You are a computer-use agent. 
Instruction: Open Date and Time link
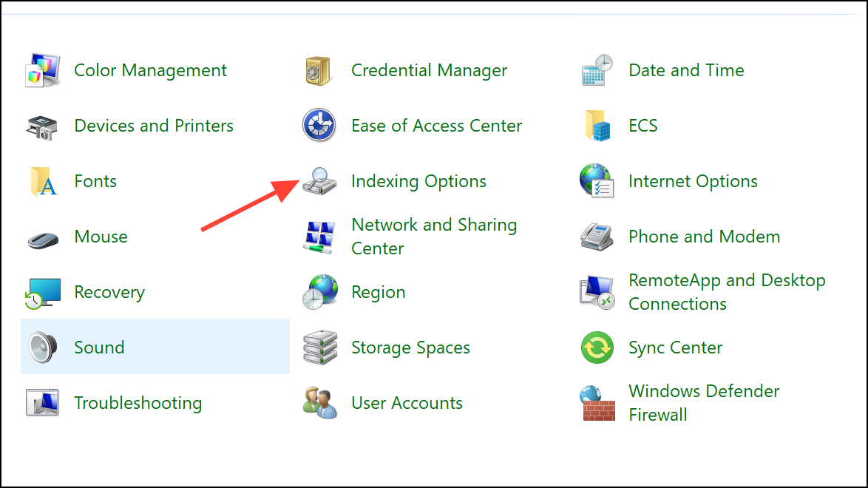686,70
